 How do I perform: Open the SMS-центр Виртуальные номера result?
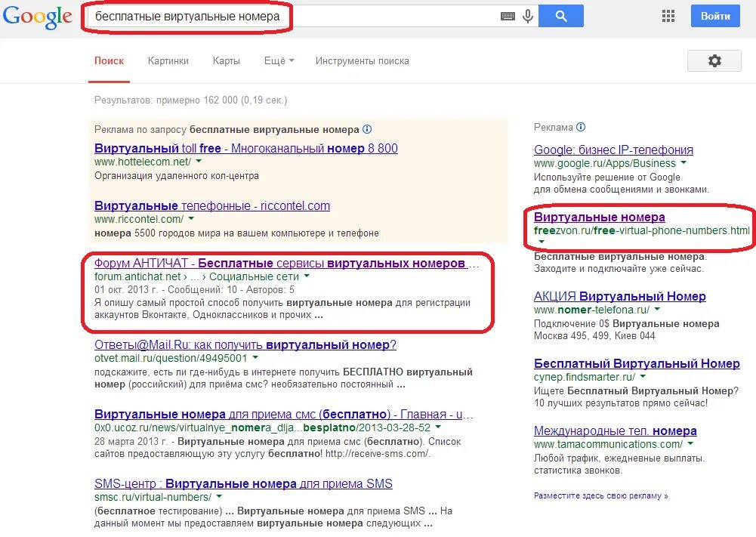243,483
